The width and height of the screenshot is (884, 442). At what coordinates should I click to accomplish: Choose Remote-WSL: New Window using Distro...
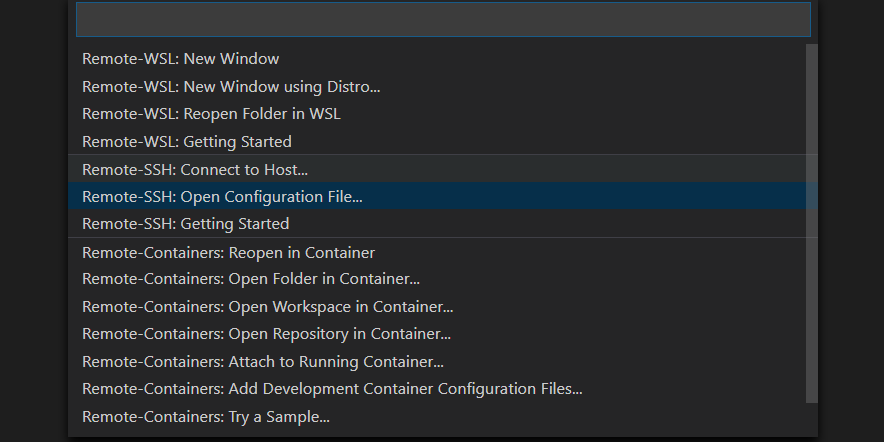(443, 86)
